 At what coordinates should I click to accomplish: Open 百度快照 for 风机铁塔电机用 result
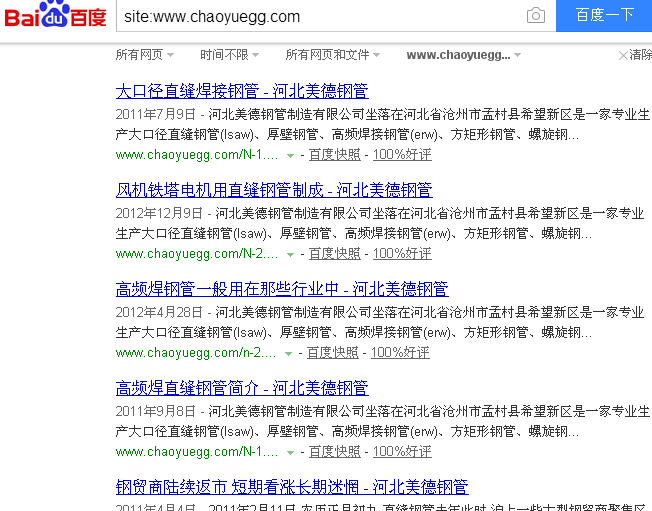pyautogui.click(x=335, y=254)
